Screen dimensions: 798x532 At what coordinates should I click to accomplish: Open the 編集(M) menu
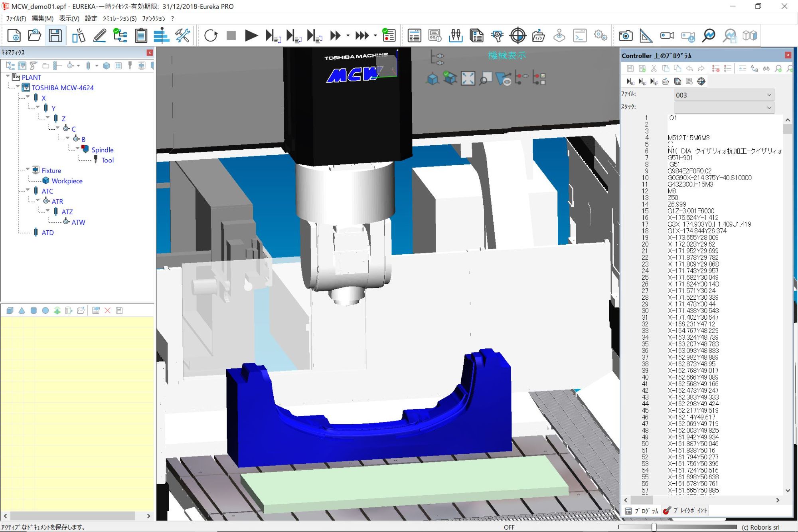click(42, 18)
